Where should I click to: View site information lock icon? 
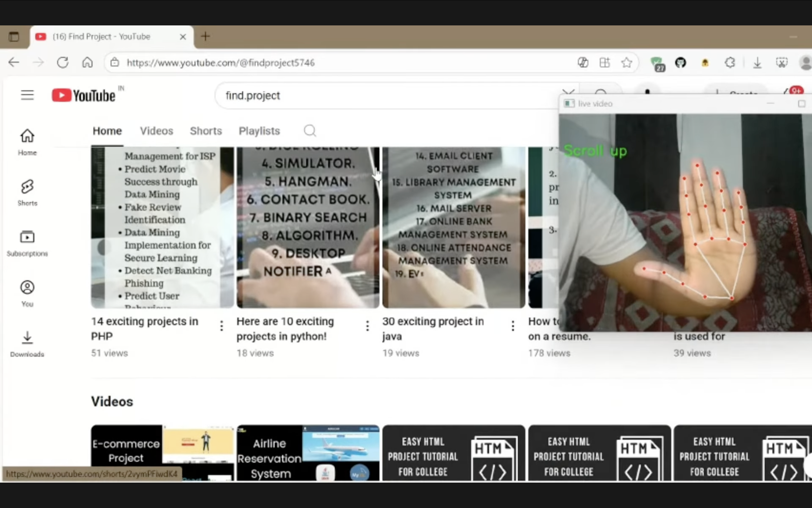(115, 62)
